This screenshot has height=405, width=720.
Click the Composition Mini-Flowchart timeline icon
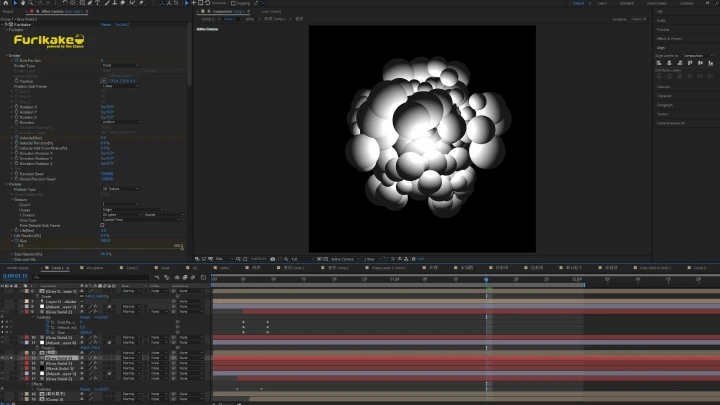[157, 277]
